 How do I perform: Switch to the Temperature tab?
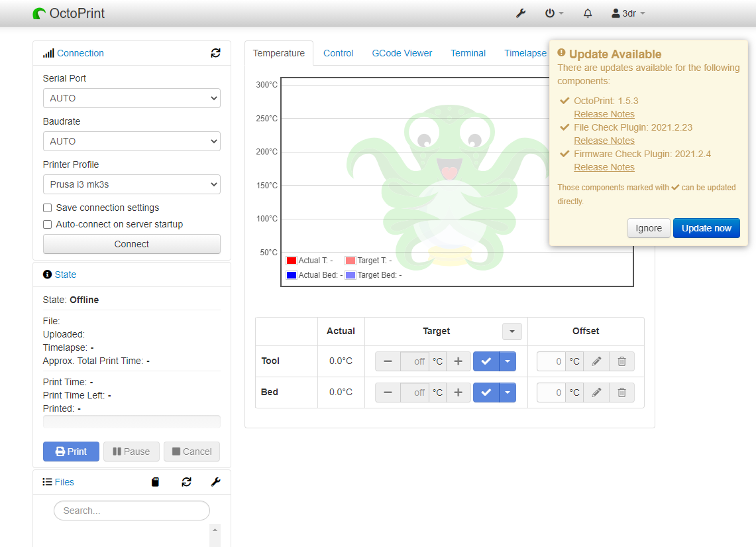click(279, 53)
